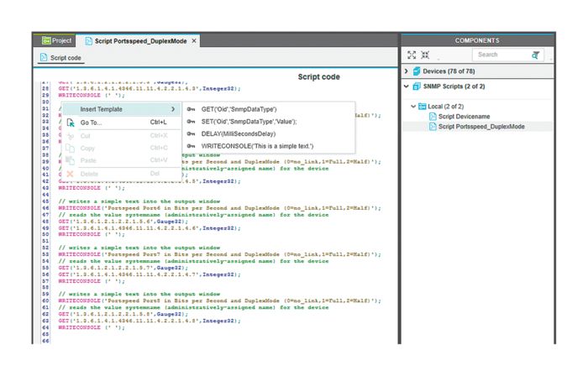The height and width of the screenshot is (376, 588).
Task: Select Script Devicename in the tree
Action: point(464,117)
